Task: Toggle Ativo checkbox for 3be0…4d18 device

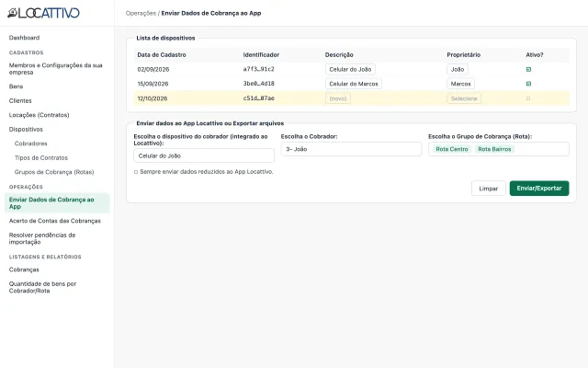Action: (528, 84)
